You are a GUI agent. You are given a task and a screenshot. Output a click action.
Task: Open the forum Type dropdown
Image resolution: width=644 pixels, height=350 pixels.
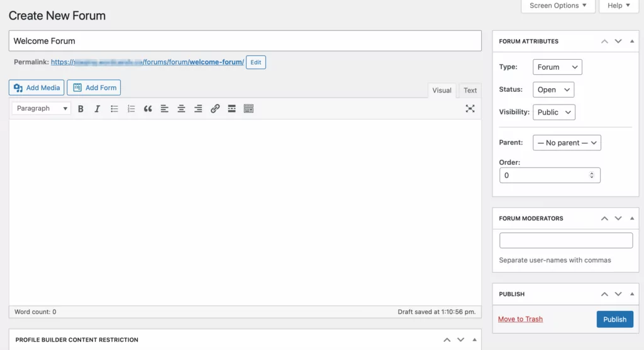(x=557, y=67)
